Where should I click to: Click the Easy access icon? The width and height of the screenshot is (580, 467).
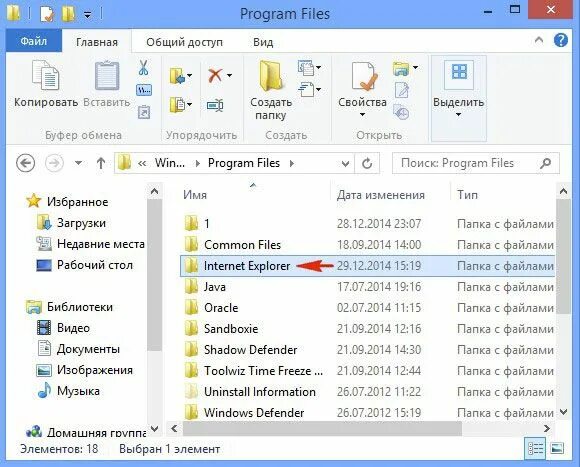coord(306,89)
